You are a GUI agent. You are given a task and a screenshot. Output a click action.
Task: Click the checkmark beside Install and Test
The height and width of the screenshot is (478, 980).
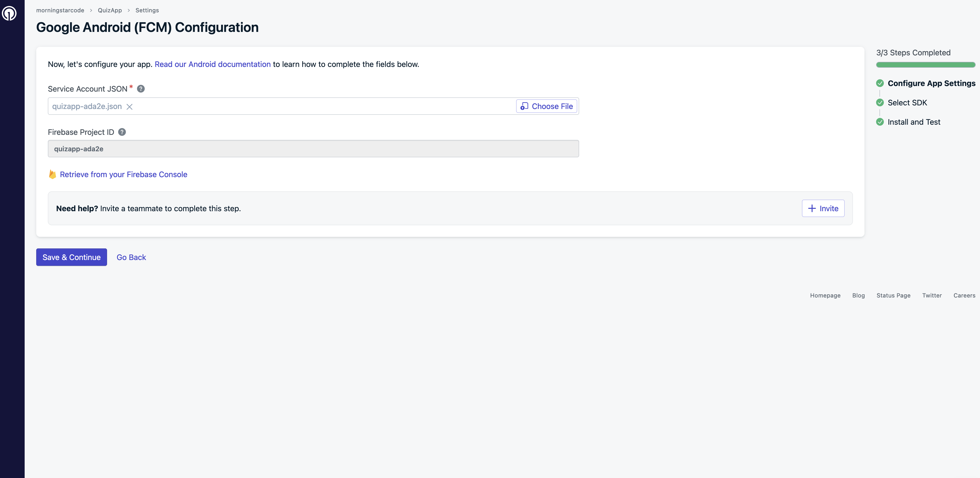[x=880, y=122]
